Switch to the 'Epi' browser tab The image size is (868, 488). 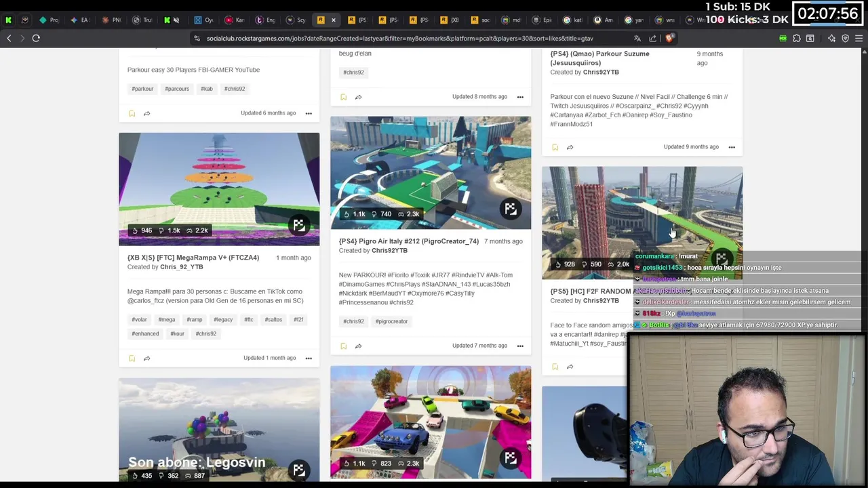point(542,20)
